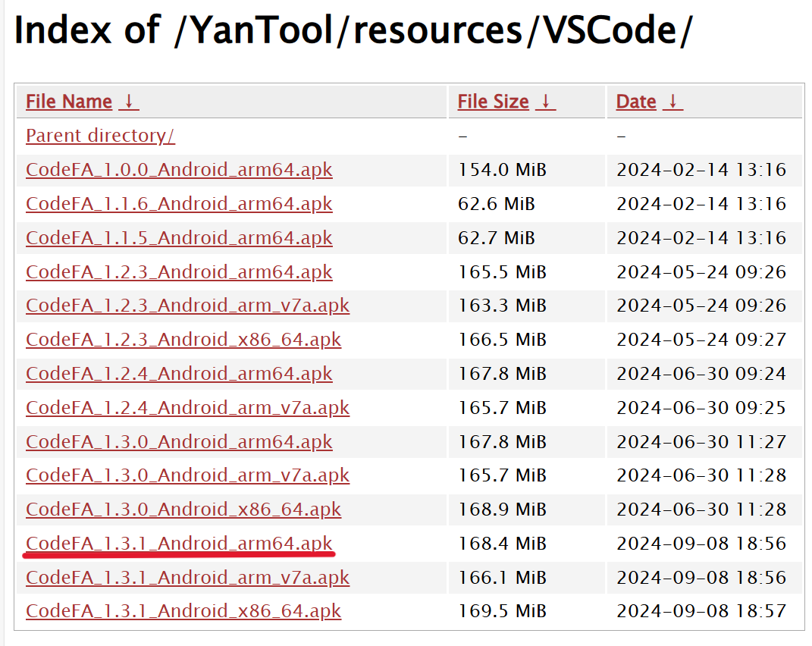
Task: Download CodeFA_1.3.1_Android_x86_64.apk
Action: [183, 611]
